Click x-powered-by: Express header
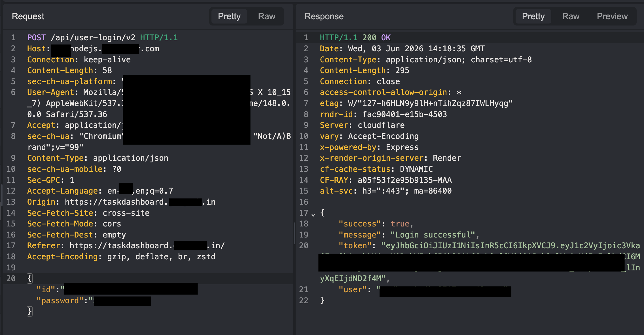 (369, 147)
